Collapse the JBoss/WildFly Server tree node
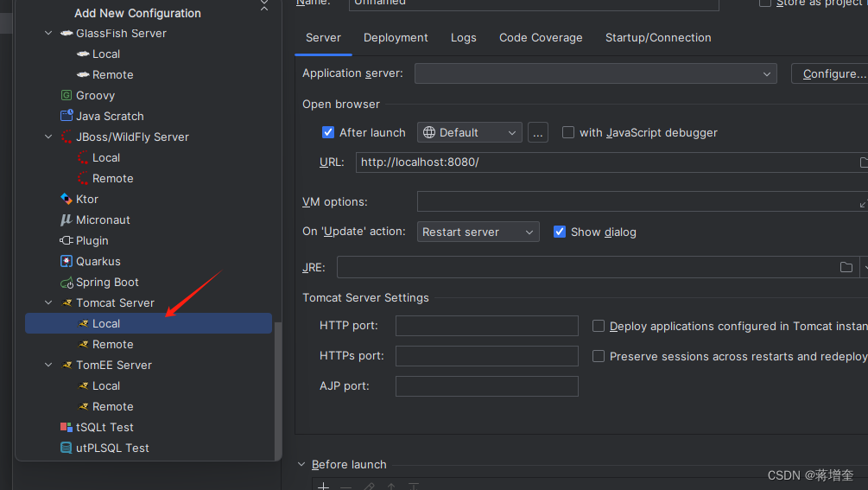 tap(48, 137)
